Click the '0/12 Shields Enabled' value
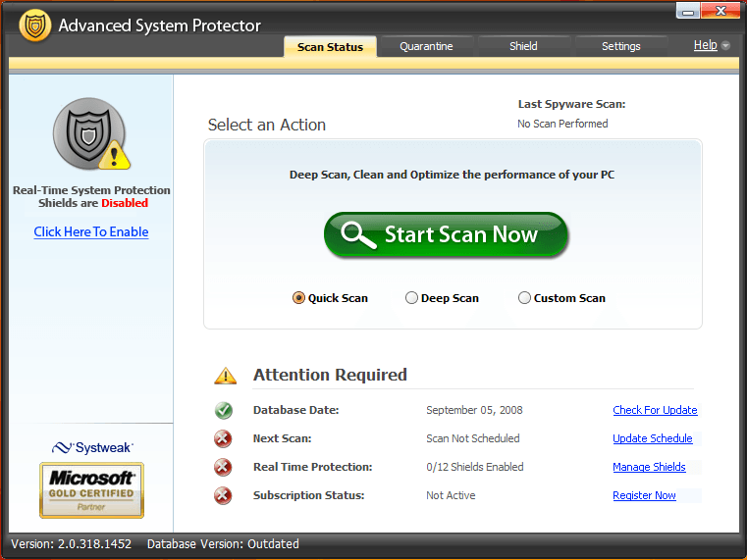Viewport: 747px width, 560px height. click(475, 467)
